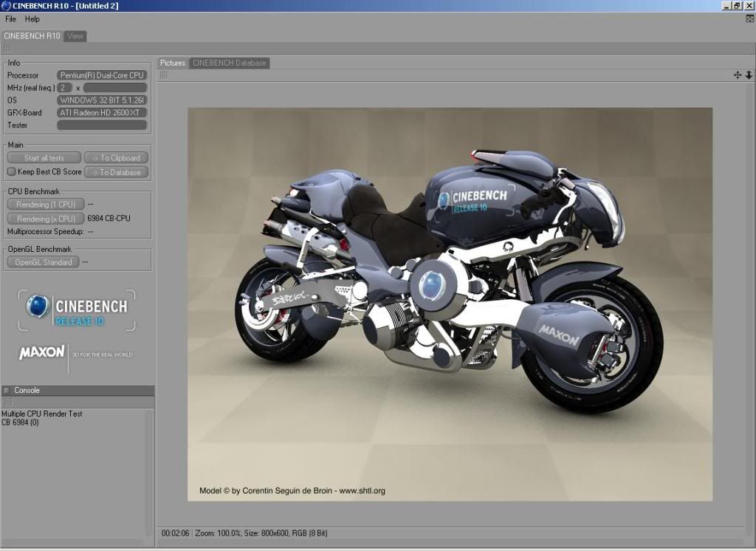
Task: Select the Pictures tab
Action: 173,63
